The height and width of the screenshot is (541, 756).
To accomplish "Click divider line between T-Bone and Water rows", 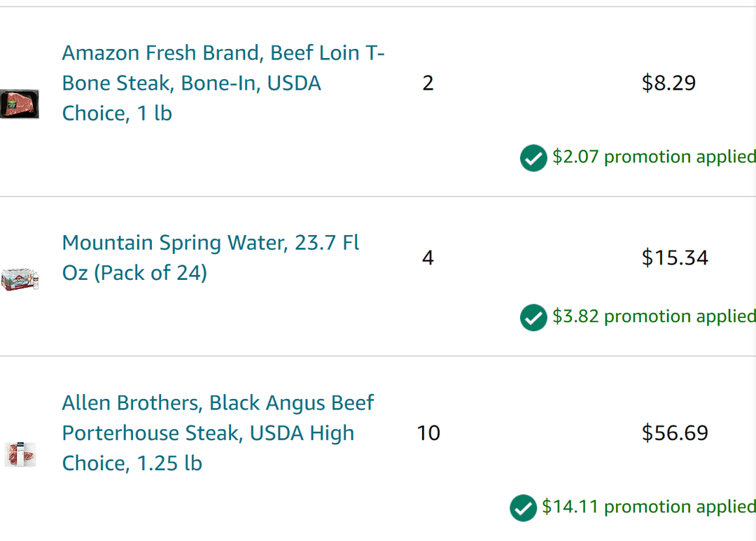I will coord(378,196).
